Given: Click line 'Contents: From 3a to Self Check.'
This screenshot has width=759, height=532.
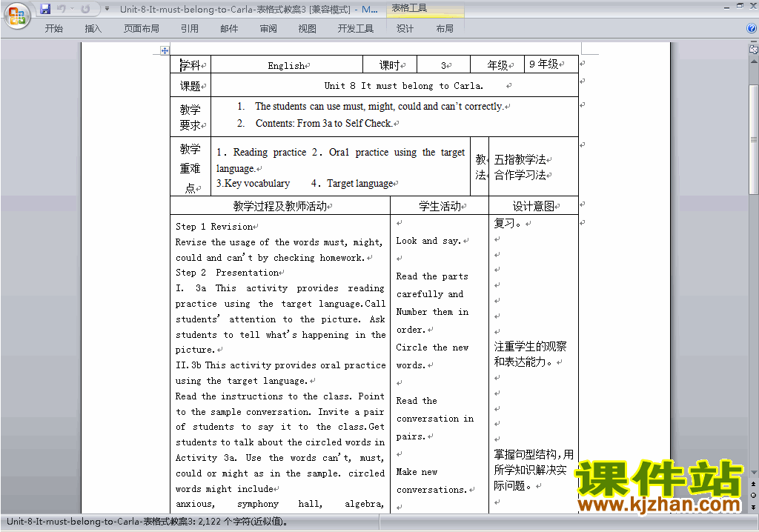Looking at the screenshot, I should click(x=323, y=124).
